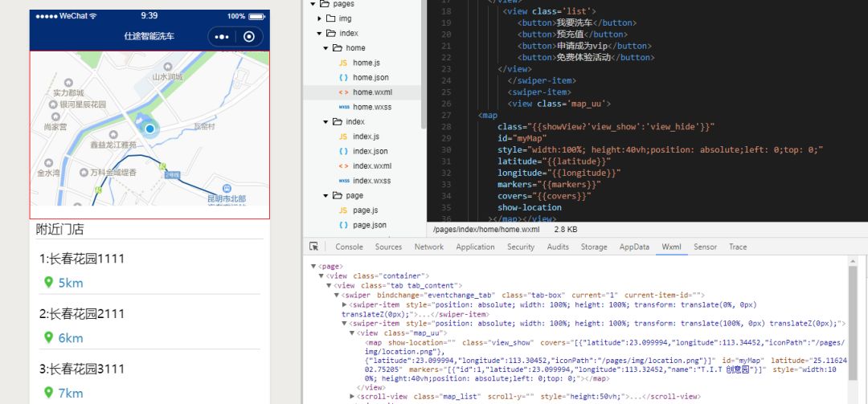The height and width of the screenshot is (404, 868).
Task: Select the element inspector arrow icon
Action: [314, 247]
